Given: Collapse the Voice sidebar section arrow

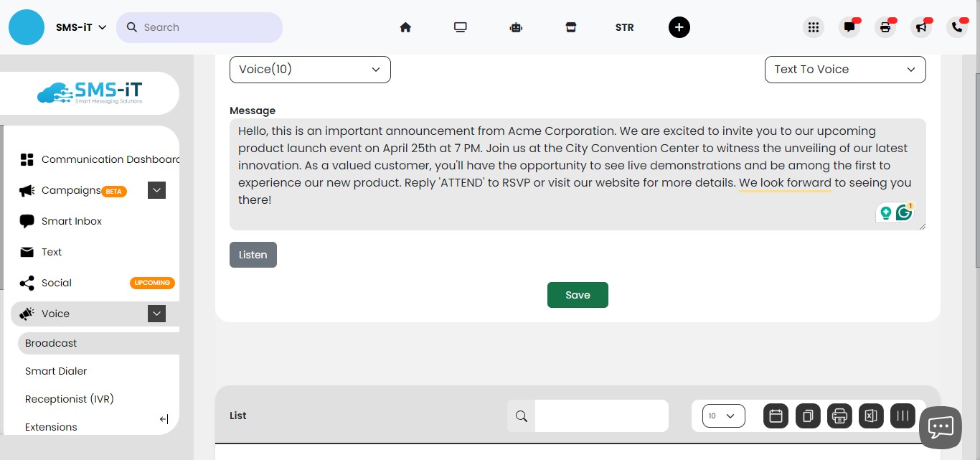Looking at the screenshot, I should click(156, 314).
